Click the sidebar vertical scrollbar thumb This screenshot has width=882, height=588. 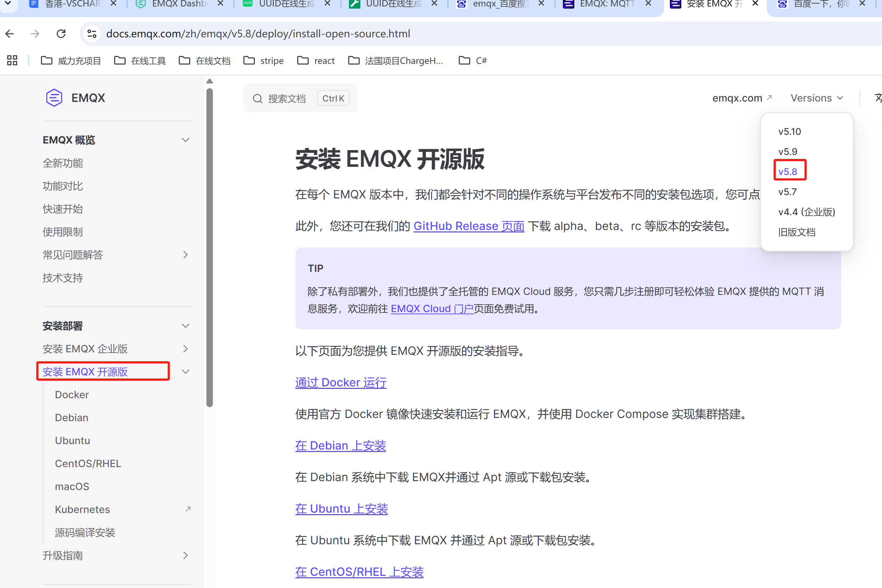[209, 248]
